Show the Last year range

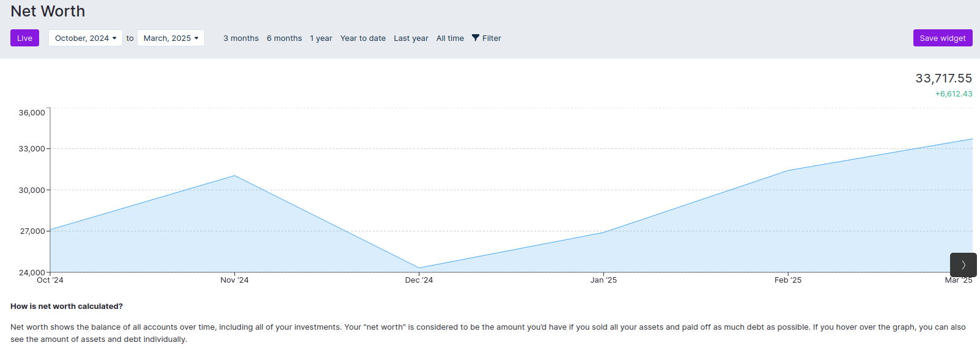pos(411,38)
